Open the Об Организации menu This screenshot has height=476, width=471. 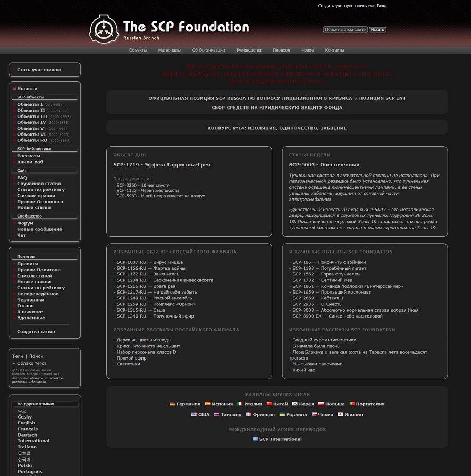[x=209, y=50]
